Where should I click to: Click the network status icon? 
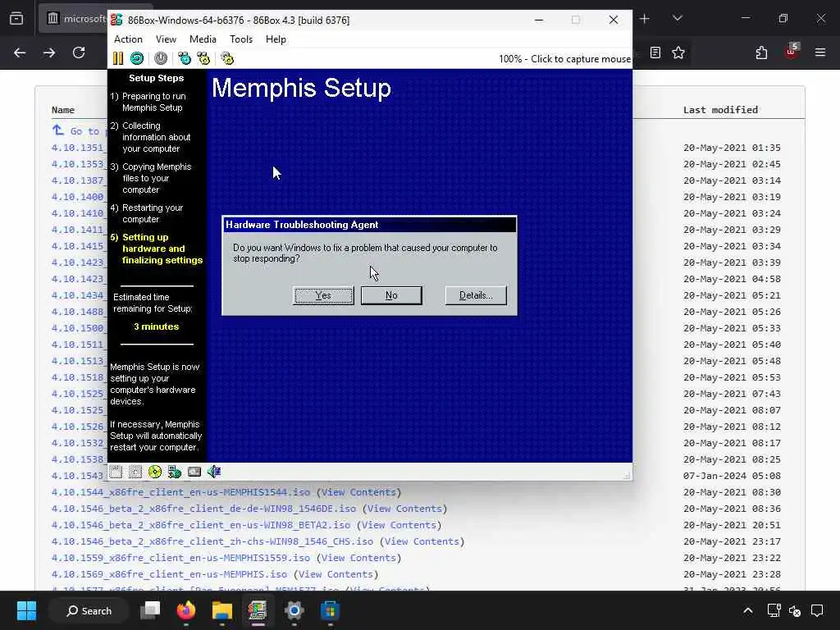(x=175, y=472)
